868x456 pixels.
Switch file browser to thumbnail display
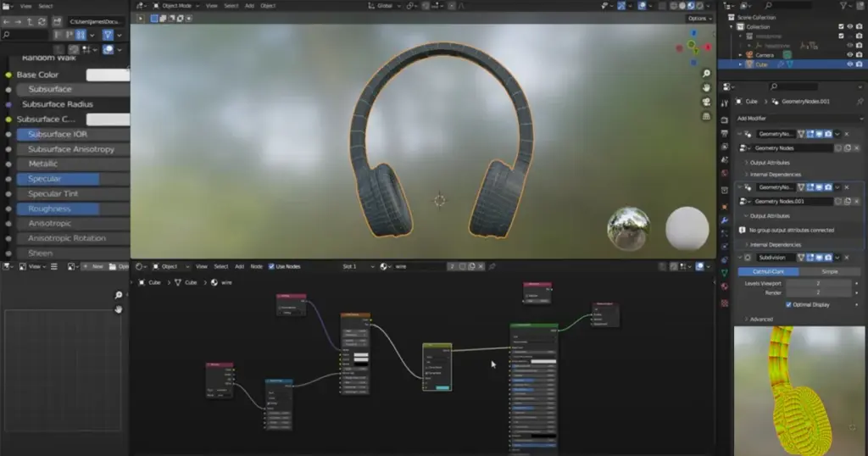click(x=81, y=35)
